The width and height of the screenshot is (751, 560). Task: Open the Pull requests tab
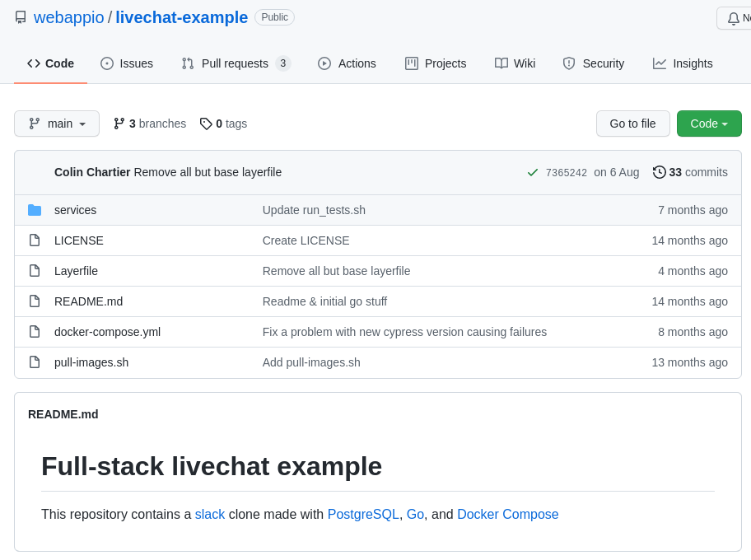pyautogui.click(x=236, y=63)
